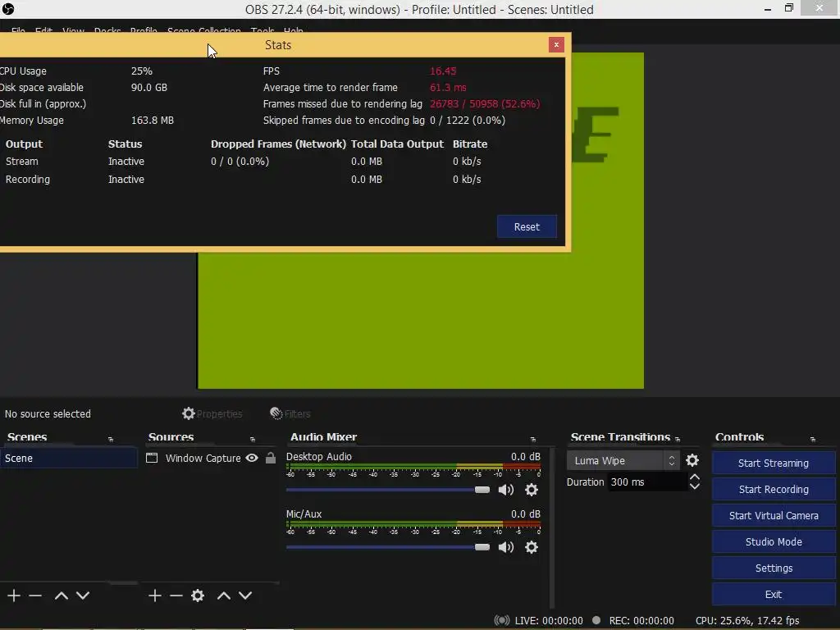Pop out the Scene Transitions dock
The width and height of the screenshot is (840, 630).
click(678, 440)
